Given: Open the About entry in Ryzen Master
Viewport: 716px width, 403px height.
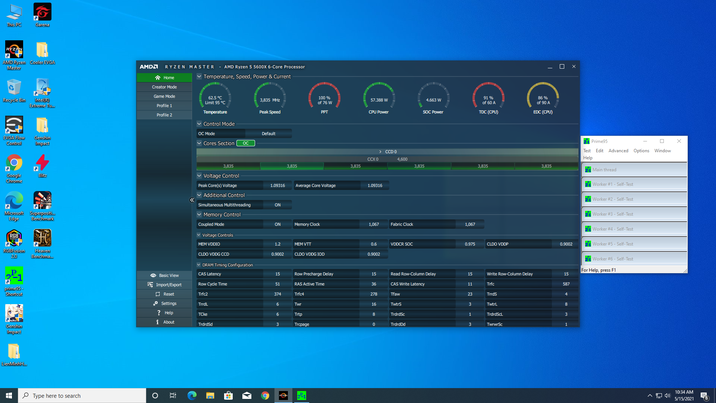Looking at the screenshot, I should (x=164, y=322).
